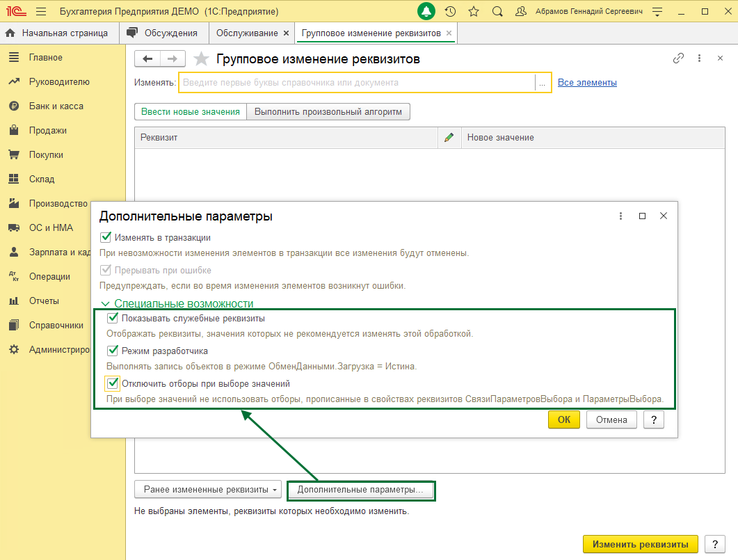
Task: Open the 1C main menu hamburger icon
Action: 41,11
